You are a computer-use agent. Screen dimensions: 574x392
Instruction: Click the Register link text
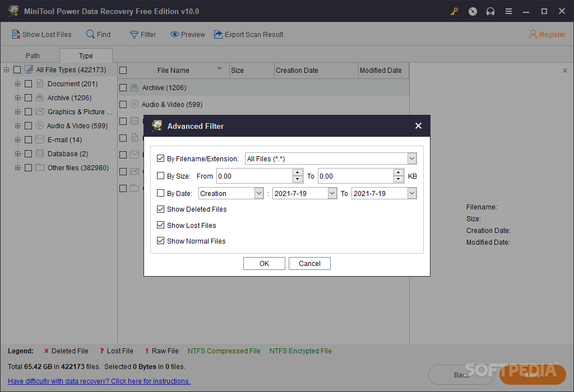(552, 34)
